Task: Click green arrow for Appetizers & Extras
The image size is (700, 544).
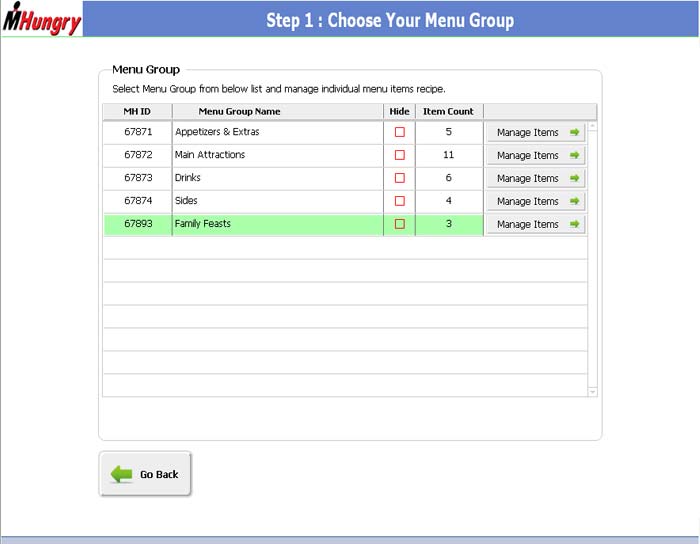Action: 575,132
